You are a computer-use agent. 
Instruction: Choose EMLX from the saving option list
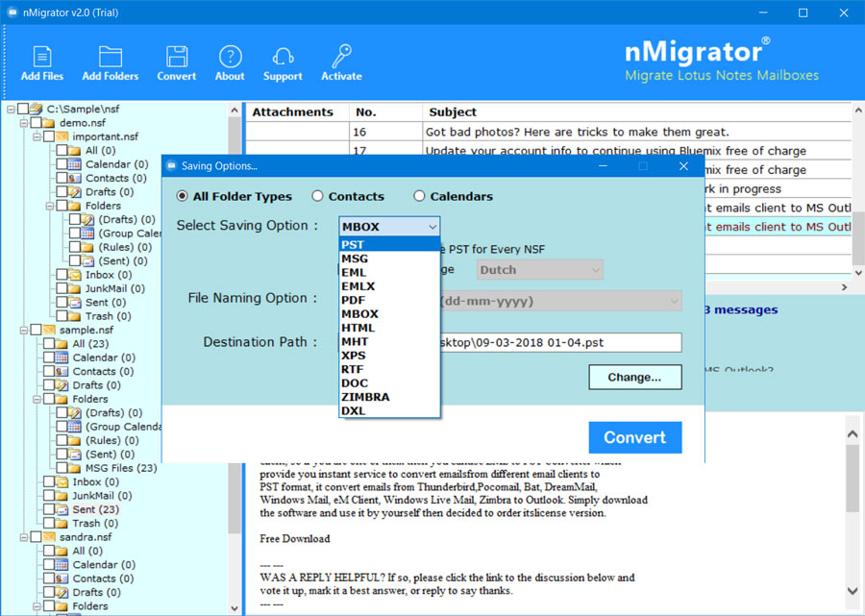(389, 286)
